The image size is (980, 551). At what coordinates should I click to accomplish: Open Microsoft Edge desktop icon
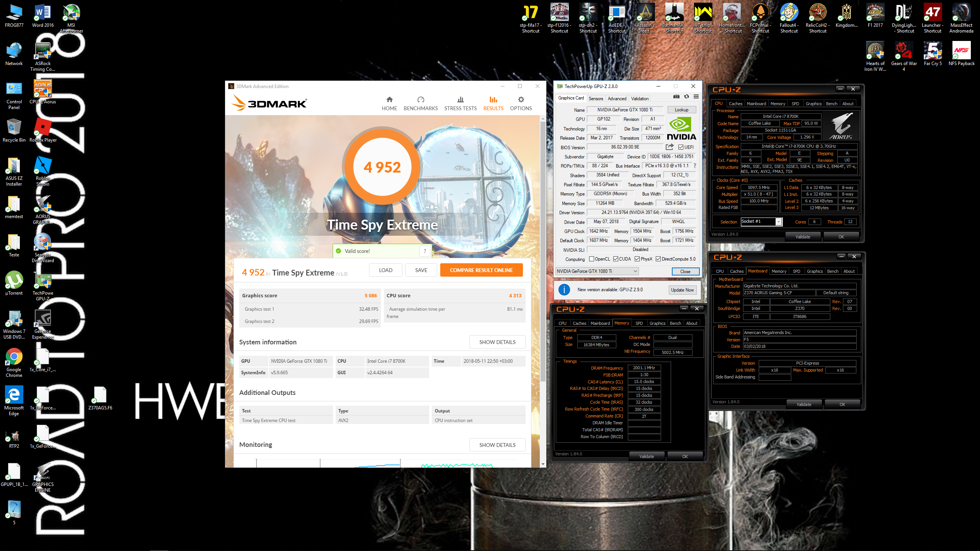(14, 401)
